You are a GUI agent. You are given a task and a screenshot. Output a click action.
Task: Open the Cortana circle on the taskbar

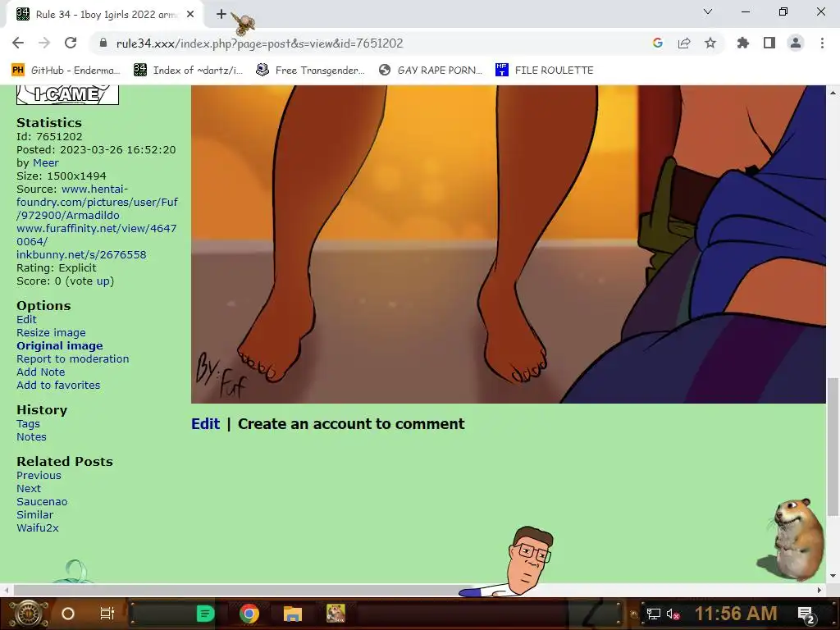67,614
